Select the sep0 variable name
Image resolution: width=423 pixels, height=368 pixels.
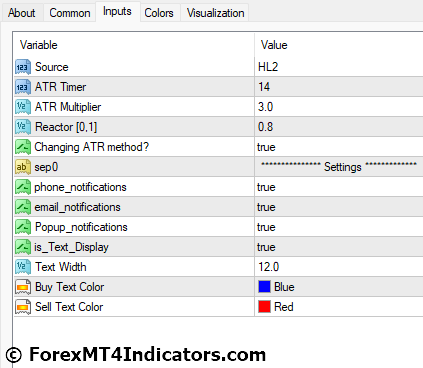coord(46,167)
